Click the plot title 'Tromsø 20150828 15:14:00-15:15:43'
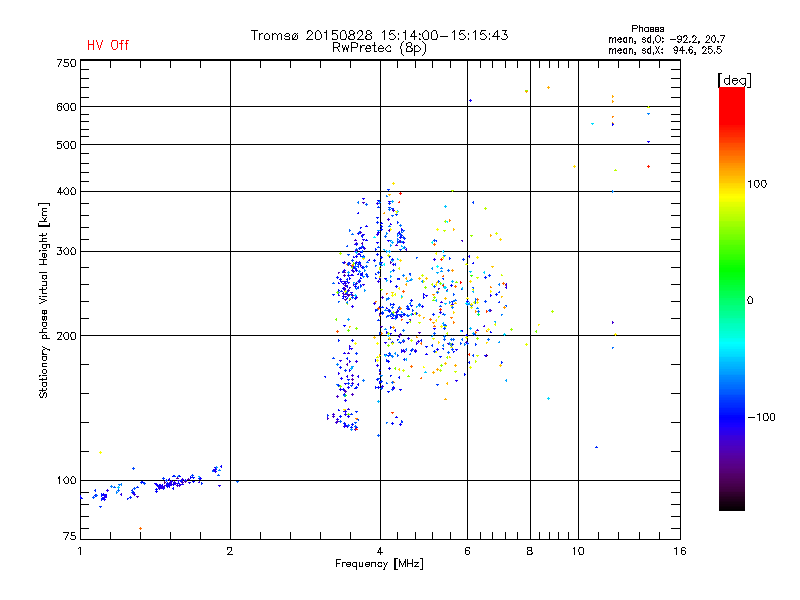The image size is (800, 600). [379, 35]
